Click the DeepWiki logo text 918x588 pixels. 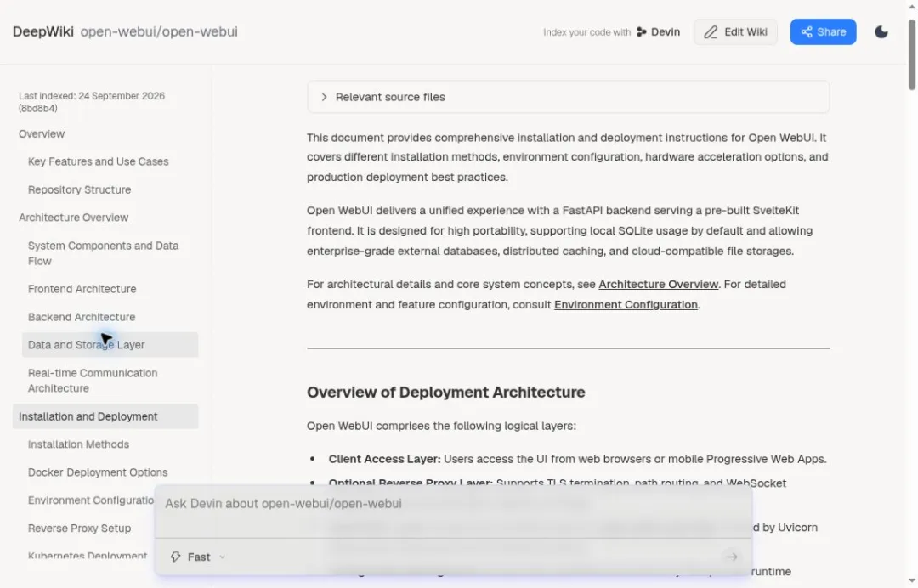tap(43, 31)
